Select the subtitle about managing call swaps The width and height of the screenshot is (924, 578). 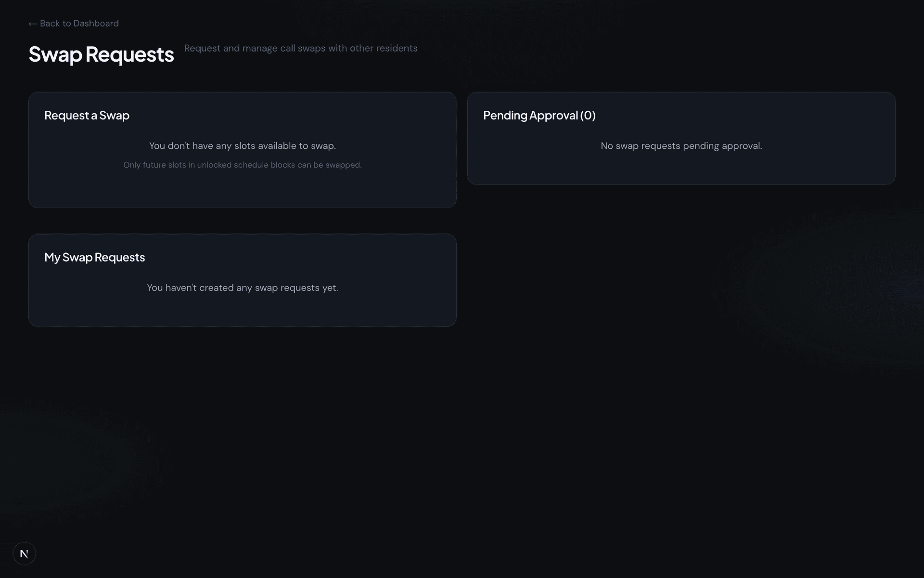tap(301, 48)
